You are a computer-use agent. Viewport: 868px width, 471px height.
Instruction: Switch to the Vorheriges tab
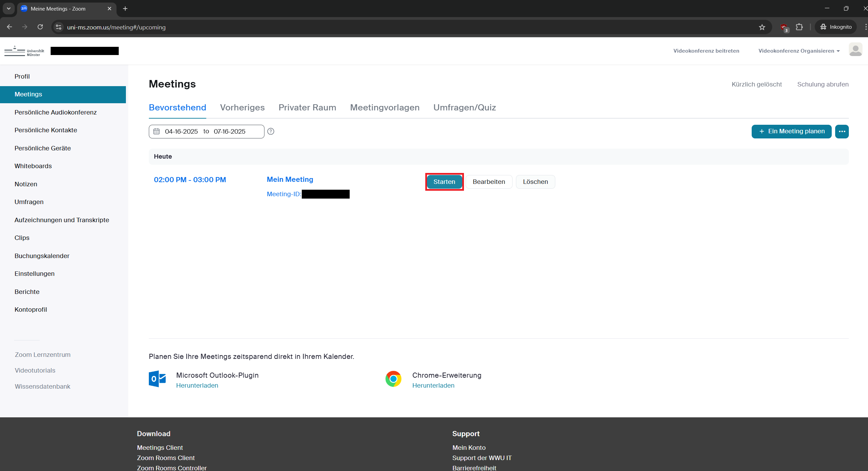pos(242,108)
